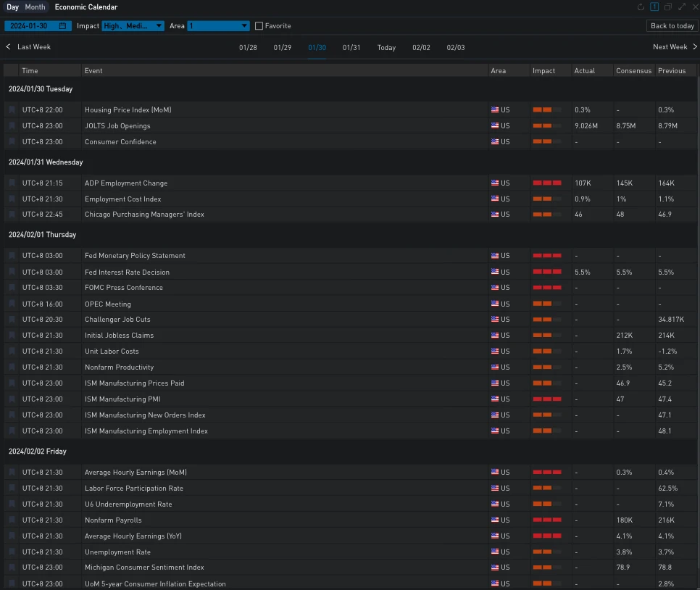Bookmark the Fed Interest Rate Decision event
Viewport: 700px width, 590px height.
click(x=12, y=273)
